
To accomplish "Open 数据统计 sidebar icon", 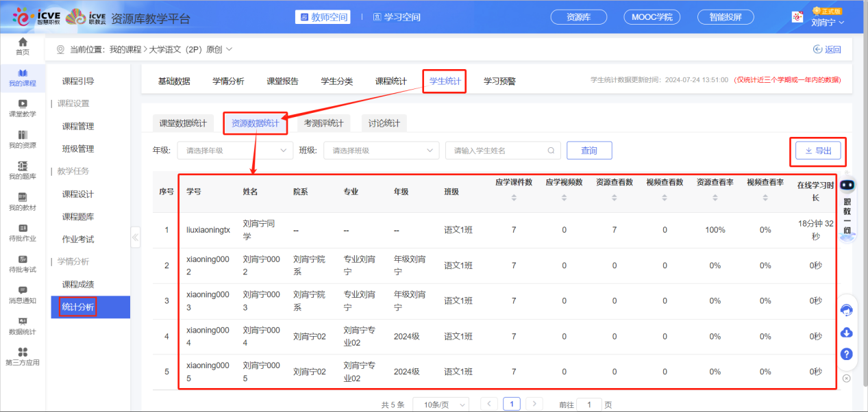I will pos(23,326).
